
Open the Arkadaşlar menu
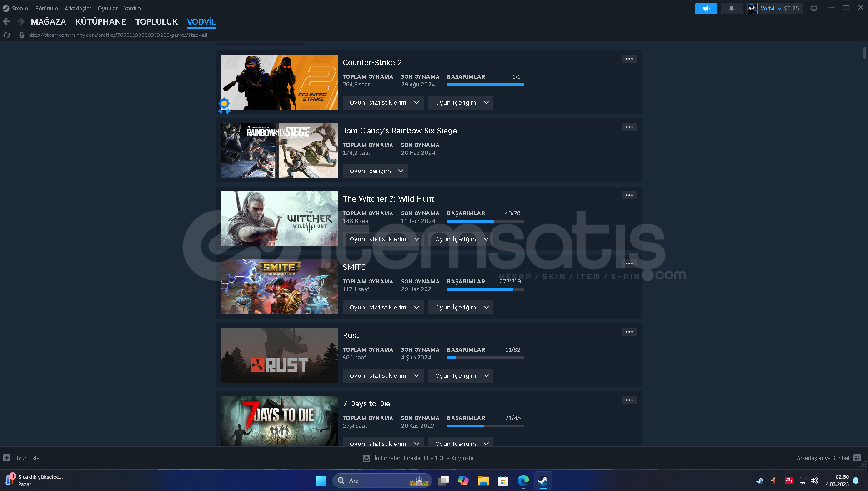(x=78, y=8)
